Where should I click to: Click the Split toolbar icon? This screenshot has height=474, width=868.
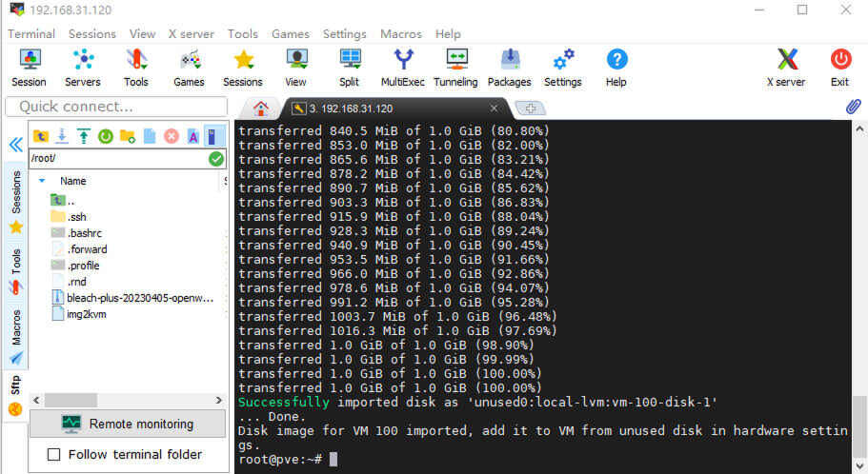tap(350, 67)
